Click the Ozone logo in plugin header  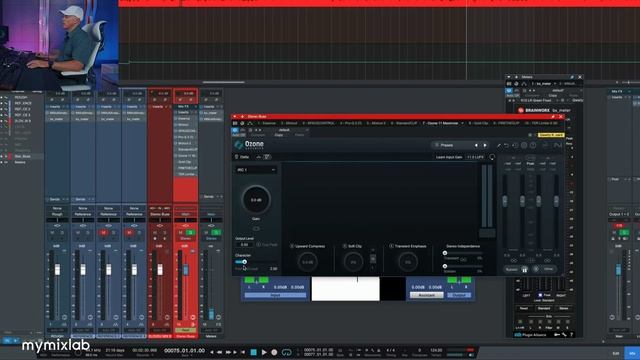click(249, 145)
